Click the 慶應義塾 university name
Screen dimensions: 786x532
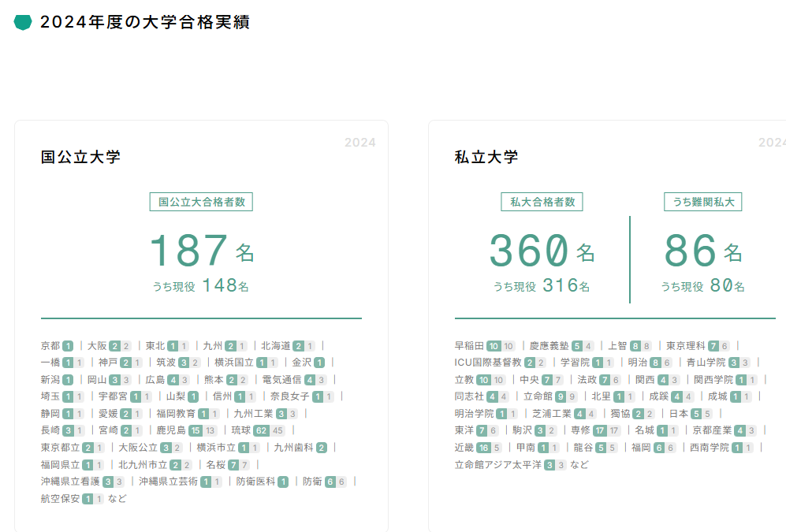tap(549, 345)
